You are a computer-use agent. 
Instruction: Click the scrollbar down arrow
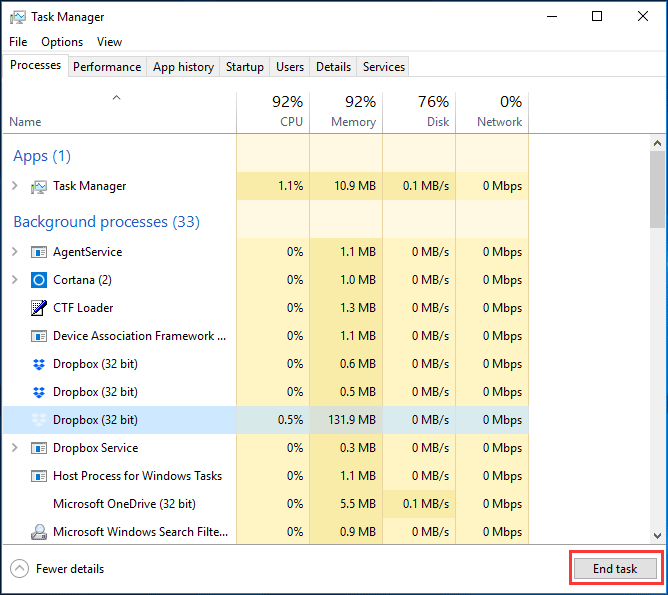coord(657,535)
